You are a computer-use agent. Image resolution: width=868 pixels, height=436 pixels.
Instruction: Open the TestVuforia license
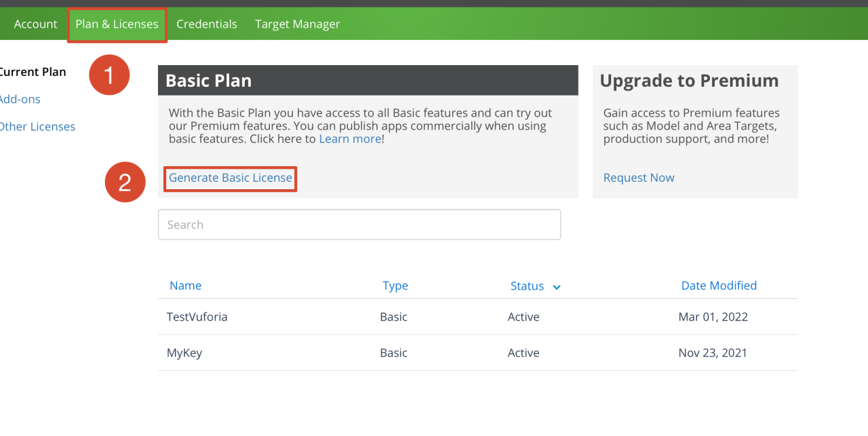tap(197, 317)
